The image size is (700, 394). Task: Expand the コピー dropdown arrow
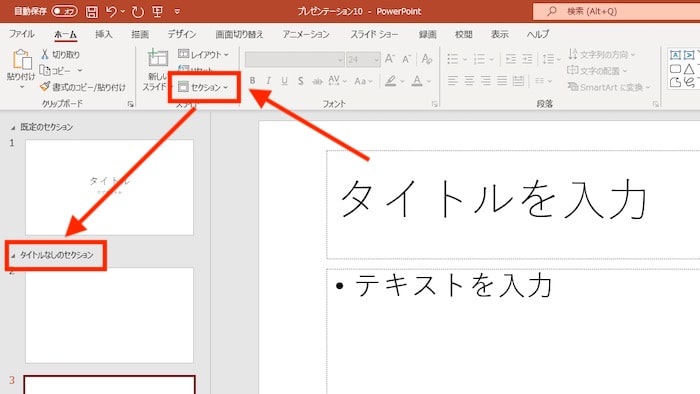pos(79,71)
